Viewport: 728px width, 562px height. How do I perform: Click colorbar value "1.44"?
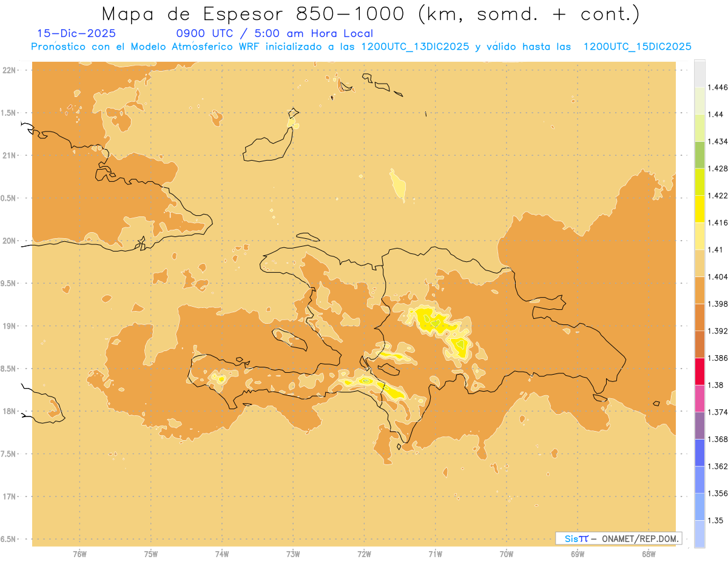[x=716, y=115]
